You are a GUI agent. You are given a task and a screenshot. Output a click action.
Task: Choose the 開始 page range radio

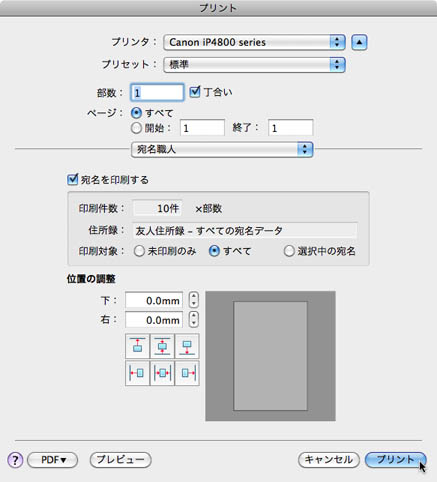136,128
